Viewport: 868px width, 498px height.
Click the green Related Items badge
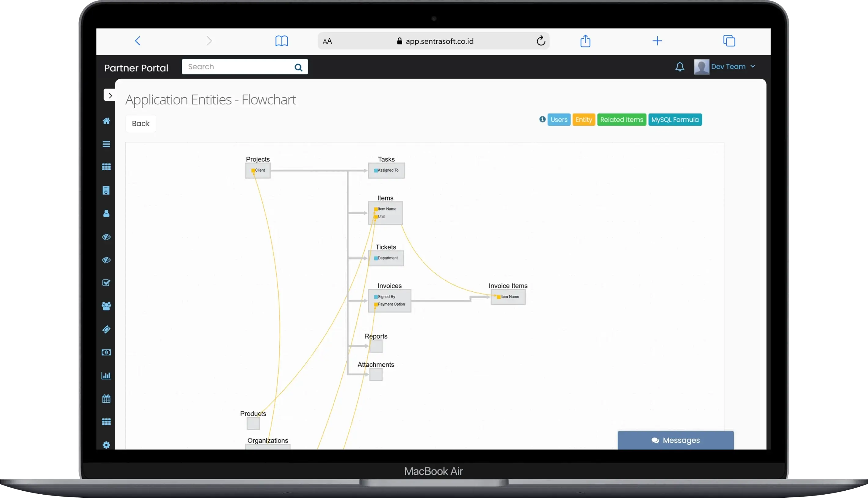click(622, 120)
